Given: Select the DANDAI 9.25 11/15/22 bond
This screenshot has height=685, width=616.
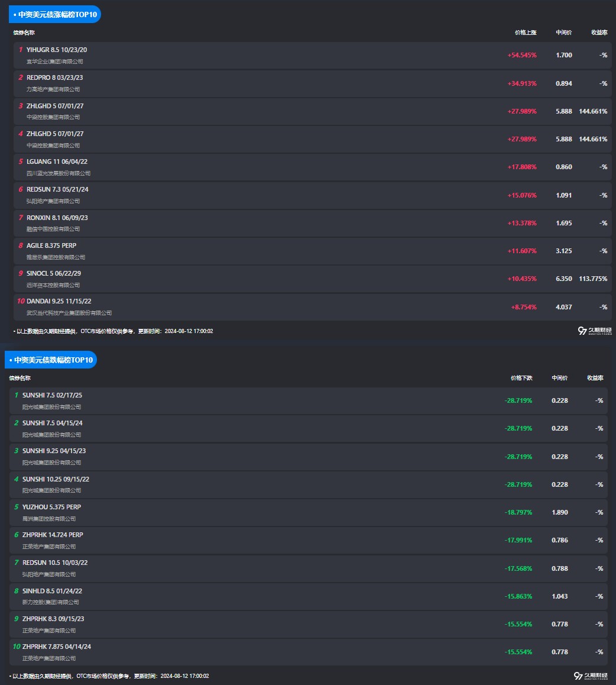Looking at the screenshot, I should tap(59, 301).
